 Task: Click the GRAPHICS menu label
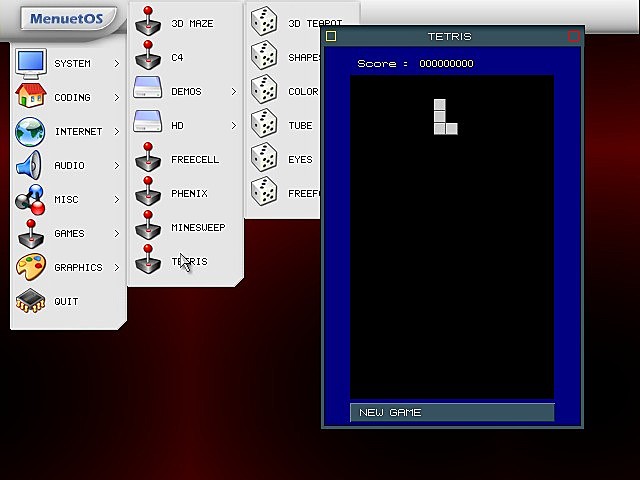tap(78, 267)
